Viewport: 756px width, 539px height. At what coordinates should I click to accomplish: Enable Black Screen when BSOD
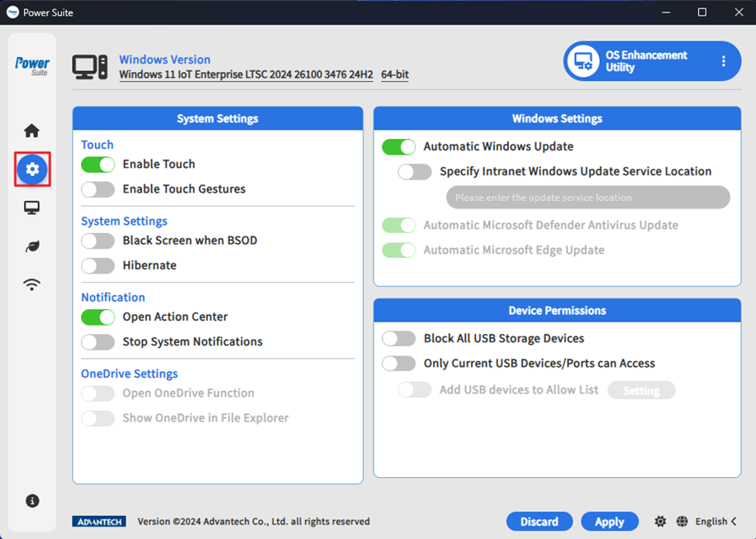pos(97,241)
